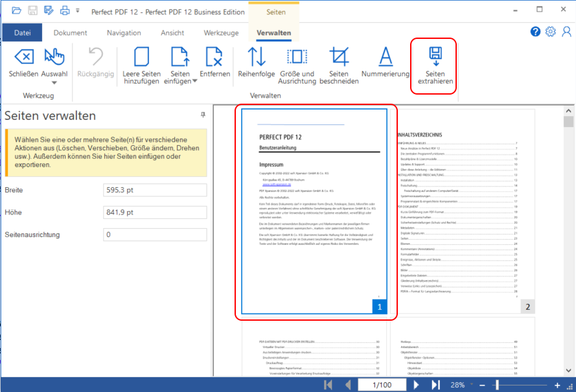The width and height of the screenshot is (576, 392).
Task: Click the Breite input field
Action: [155, 190]
